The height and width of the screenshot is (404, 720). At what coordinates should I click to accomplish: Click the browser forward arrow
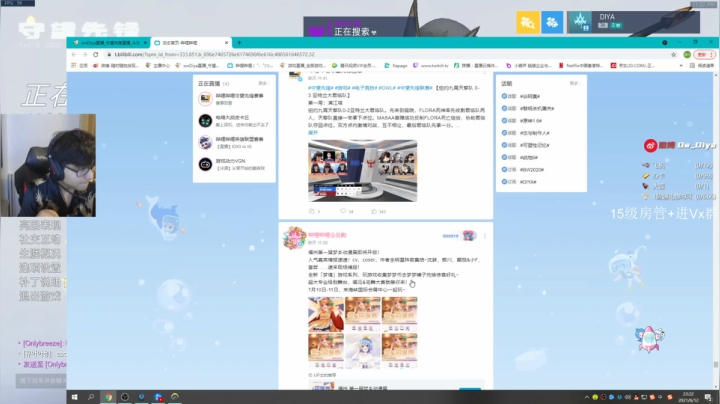pos(84,54)
